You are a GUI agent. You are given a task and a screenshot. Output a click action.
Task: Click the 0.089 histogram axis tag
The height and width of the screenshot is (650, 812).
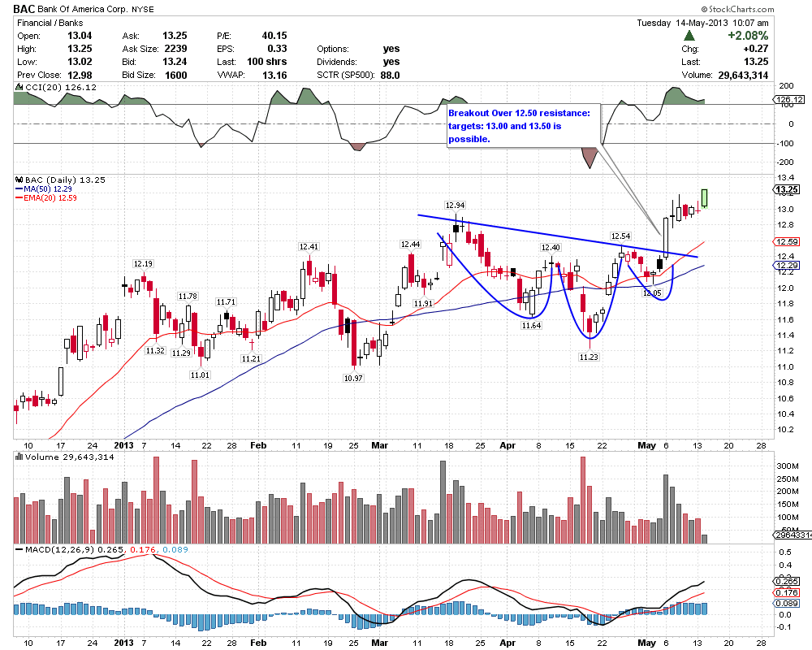point(787,604)
